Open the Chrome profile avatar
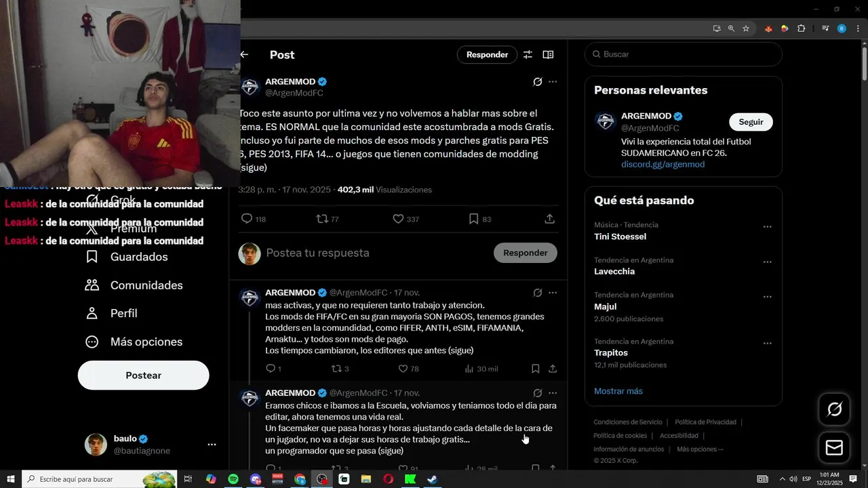The height and width of the screenshot is (488, 868). (x=842, y=28)
